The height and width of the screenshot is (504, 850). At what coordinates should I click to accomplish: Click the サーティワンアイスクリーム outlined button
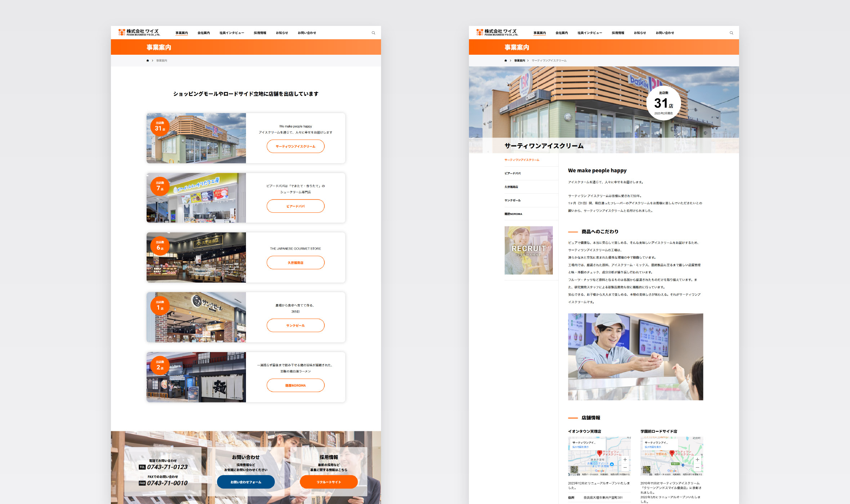295,147
